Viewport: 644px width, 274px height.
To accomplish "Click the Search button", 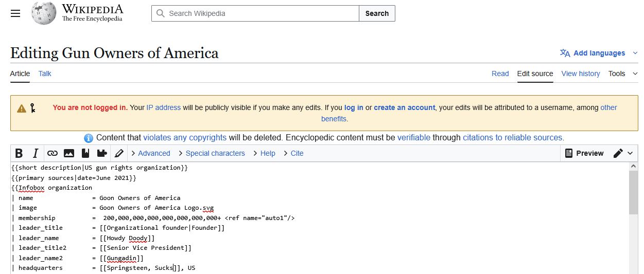I will click(x=377, y=13).
